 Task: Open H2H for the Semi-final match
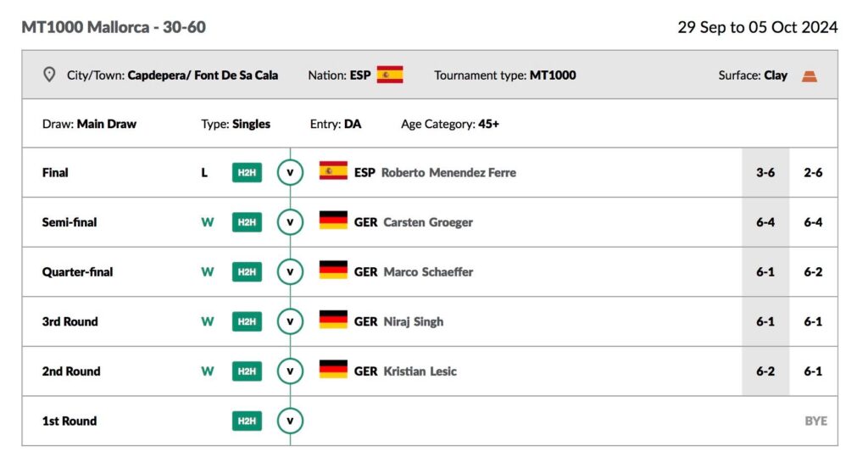(x=247, y=222)
